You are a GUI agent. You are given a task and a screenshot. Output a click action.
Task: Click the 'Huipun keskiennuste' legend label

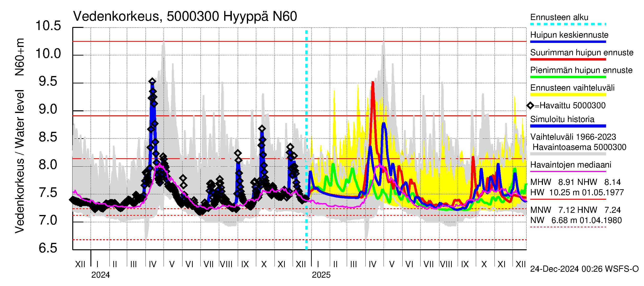569,35
